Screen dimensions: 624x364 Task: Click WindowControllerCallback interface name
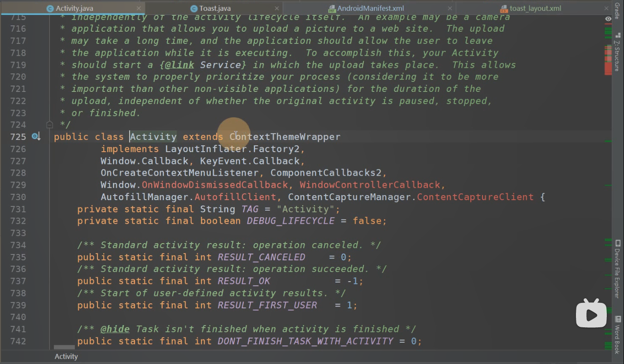370,185
